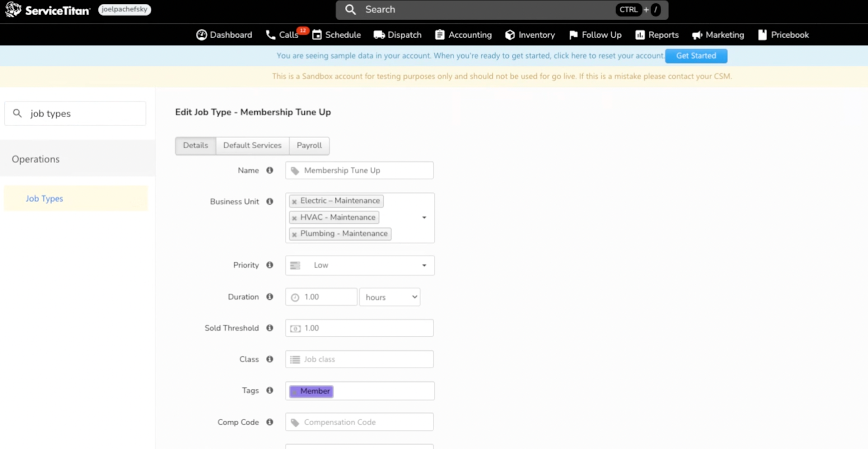868x449 pixels.
Task: Click the Duration value field
Action: (x=321, y=297)
